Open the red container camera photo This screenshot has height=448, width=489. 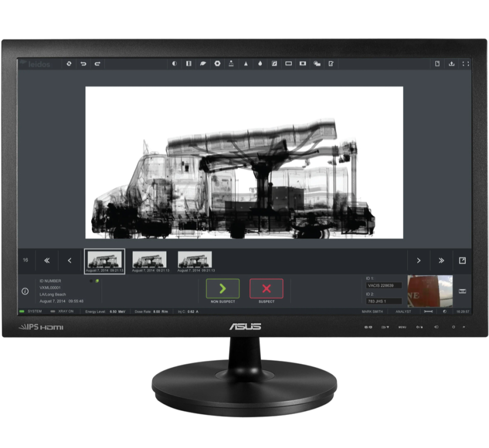tap(430, 291)
